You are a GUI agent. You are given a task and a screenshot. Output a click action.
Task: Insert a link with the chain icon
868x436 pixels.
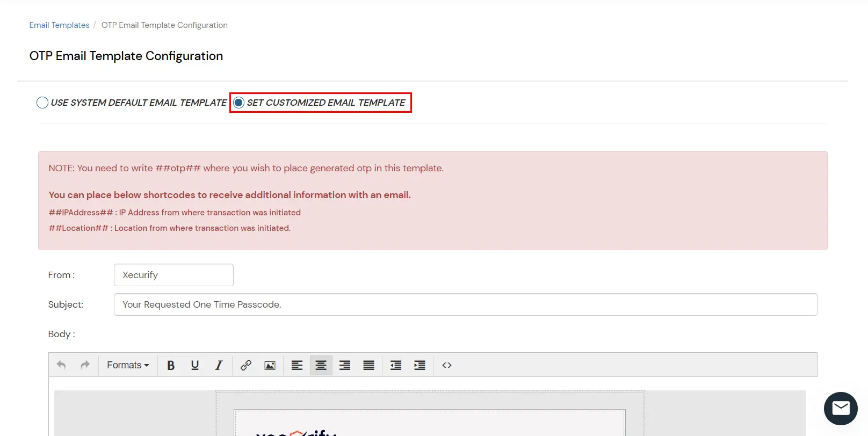pyautogui.click(x=246, y=365)
